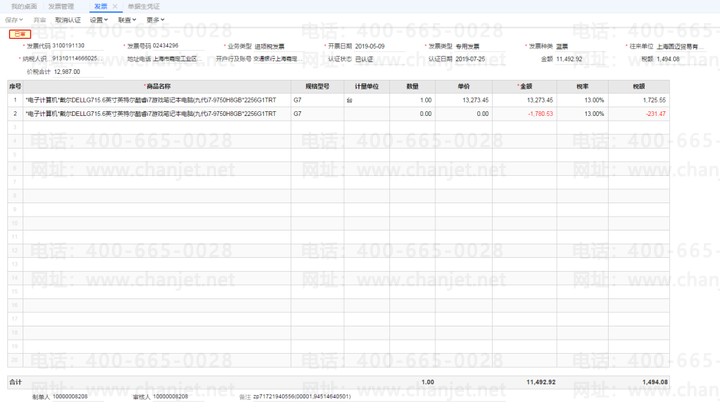Screen dimensions: 720x413
Task: Click the 商品名称 column header
Action: tap(157, 86)
